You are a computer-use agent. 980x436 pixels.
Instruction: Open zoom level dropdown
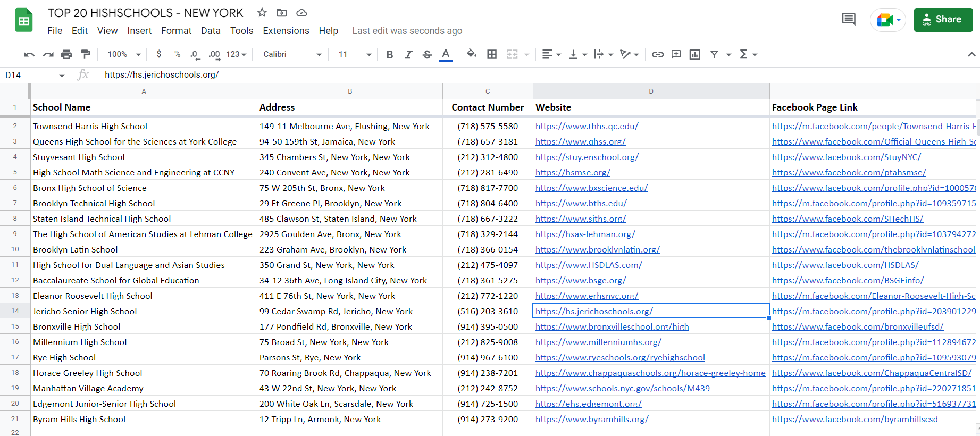point(124,54)
